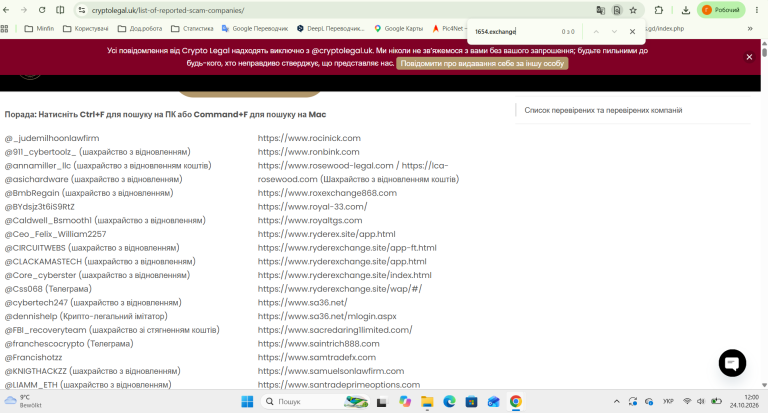Jump to next find result arrow
The width and height of the screenshot is (768, 413).
pyautogui.click(x=614, y=31)
